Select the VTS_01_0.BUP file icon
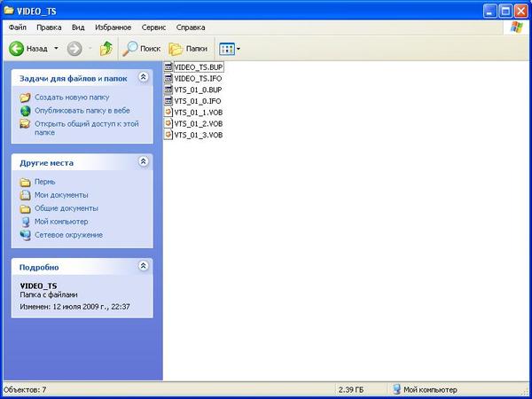The image size is (532, 399). click(168, 90)
